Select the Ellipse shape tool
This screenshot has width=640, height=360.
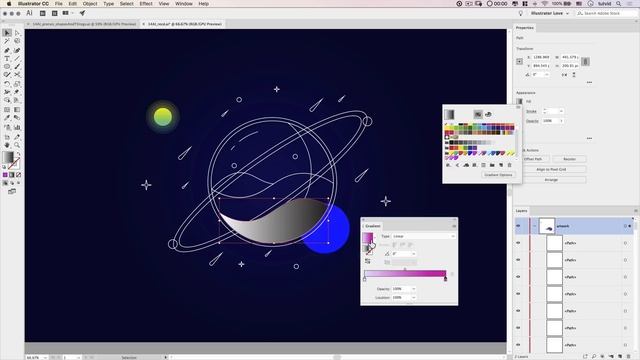click(7, 67)
